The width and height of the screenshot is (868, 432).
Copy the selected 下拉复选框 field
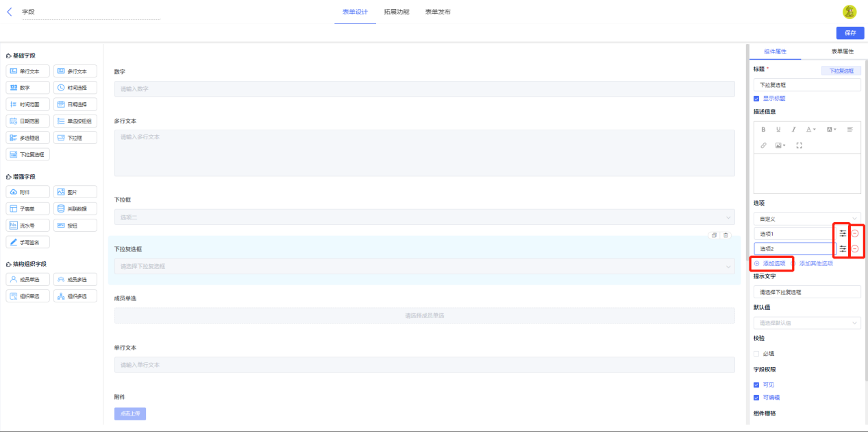(714, 235)
